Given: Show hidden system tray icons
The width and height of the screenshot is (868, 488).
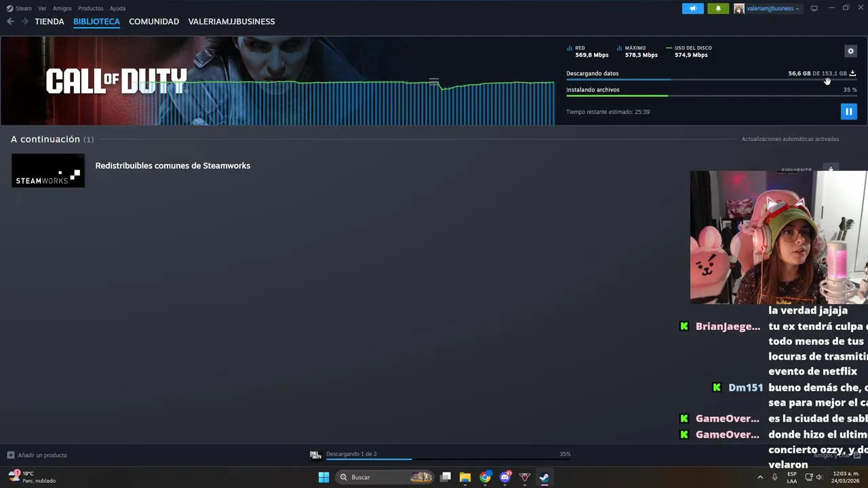Looking at the screenshot, I should click(x=759, y=477).
